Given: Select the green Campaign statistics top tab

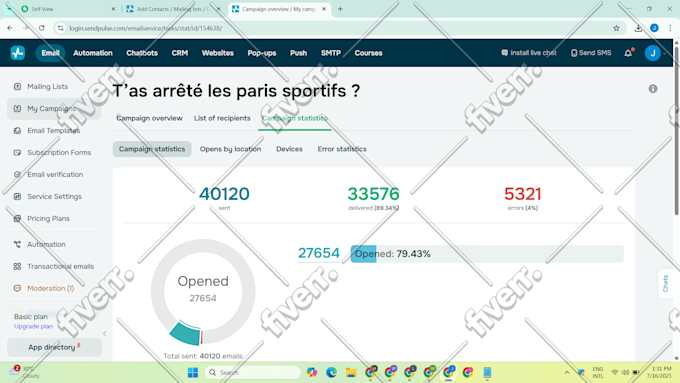Looking at the screenshot, I should click(x=295, y=118).
